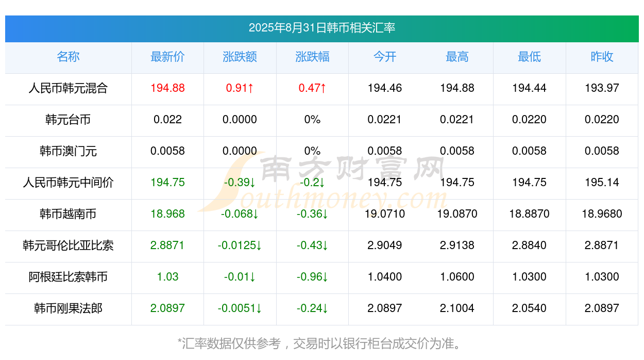The height and width of the screenshot is (360, 644).
Task: Click the 韩元台币 open value 0.0221
Action: pos(385,120)
